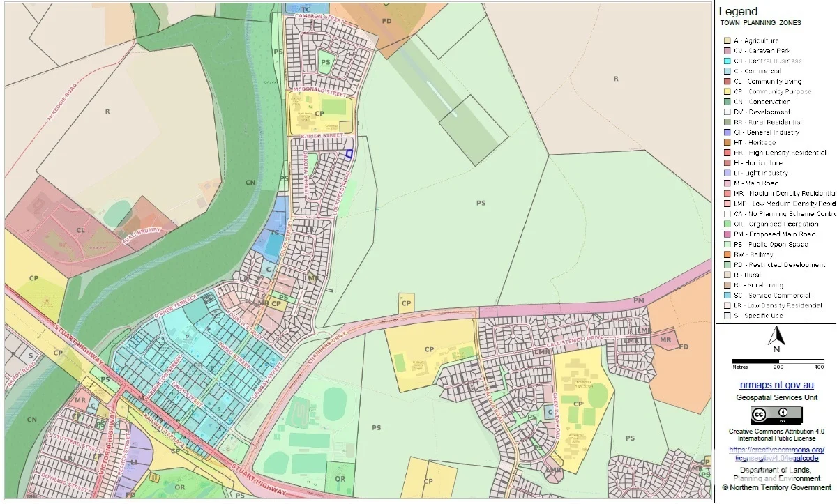837x504 pixels.
Task: Click 'Geospatial Services Unit' text
Action: point(776,397)
